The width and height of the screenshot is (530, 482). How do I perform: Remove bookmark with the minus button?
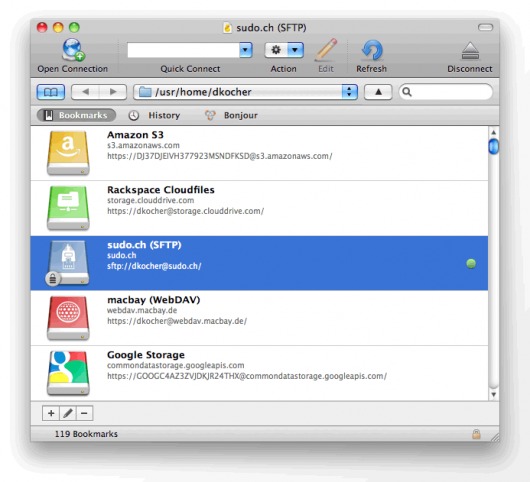(85, 413)
